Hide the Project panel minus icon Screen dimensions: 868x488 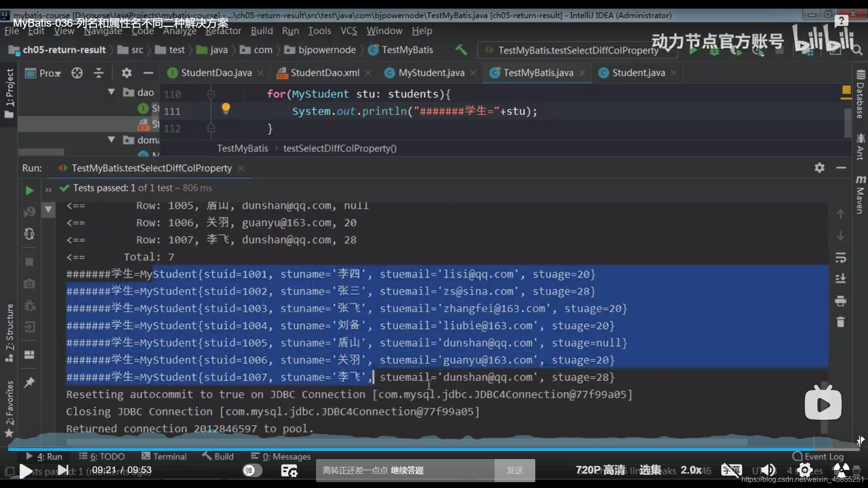point(148,73)
